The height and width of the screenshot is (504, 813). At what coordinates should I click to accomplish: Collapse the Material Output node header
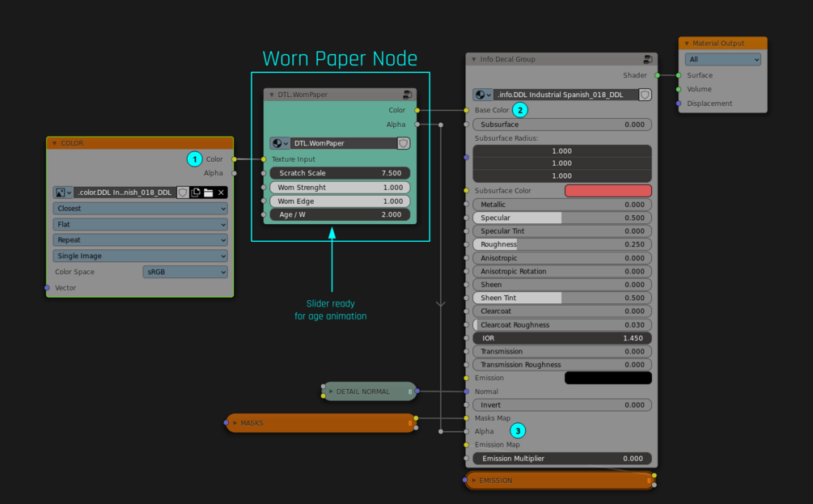click(x=687, y=44)
